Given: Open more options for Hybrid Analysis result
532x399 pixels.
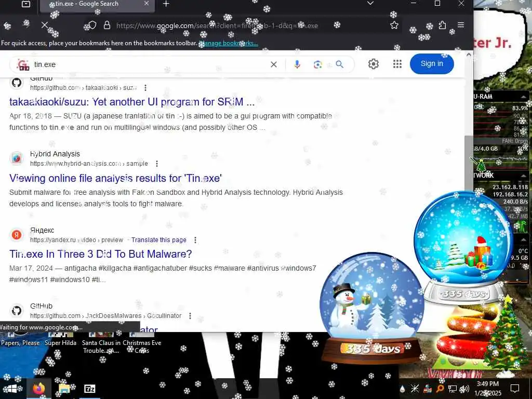Looking at the screenshot, I should [157, 164].
